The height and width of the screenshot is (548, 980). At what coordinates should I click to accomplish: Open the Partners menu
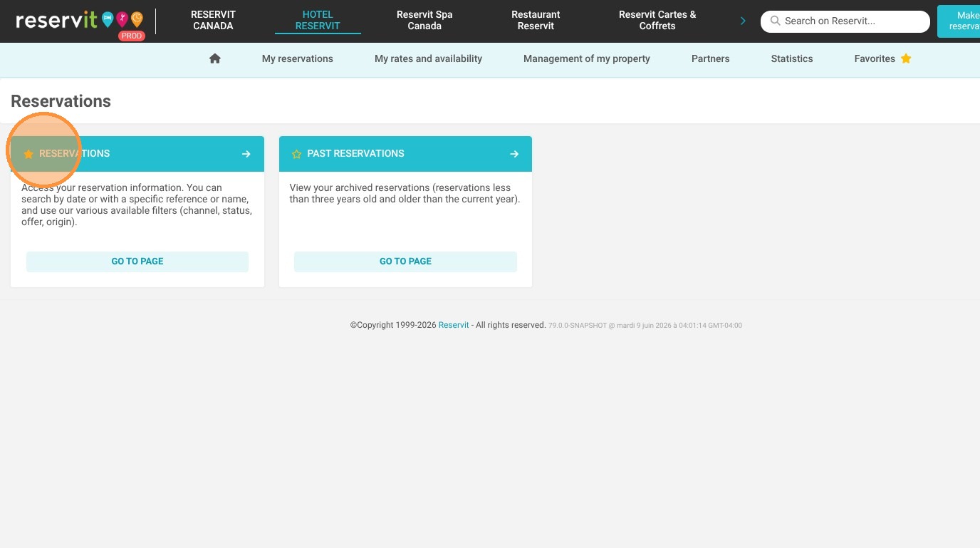coord(711,58)
